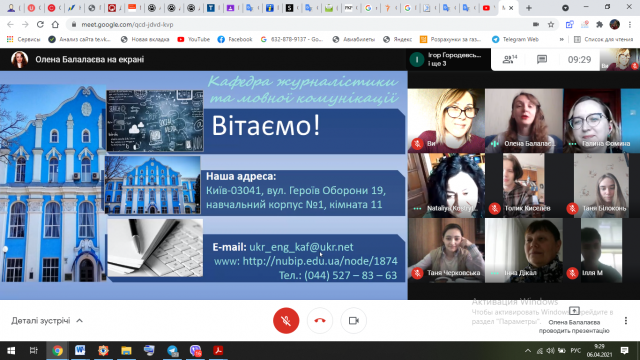The width and height of the screenshot is (640, 360).
Task: Reload the Google Meet page
Action: [40, 24]
